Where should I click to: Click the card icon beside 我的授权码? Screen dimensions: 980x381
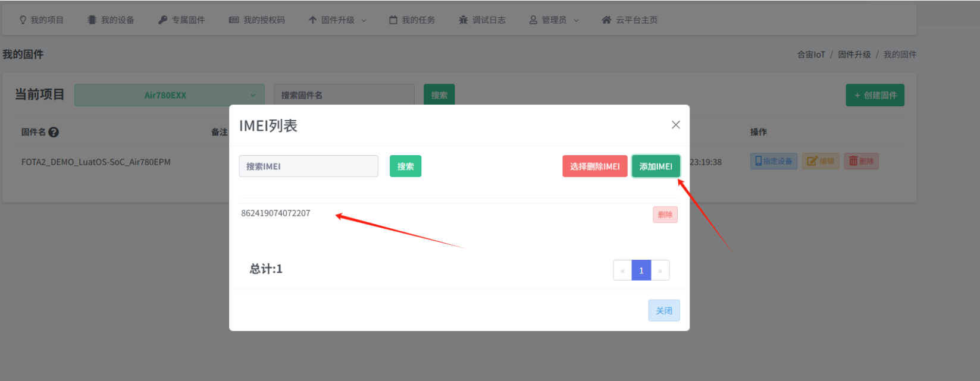(x=234, y=20)
